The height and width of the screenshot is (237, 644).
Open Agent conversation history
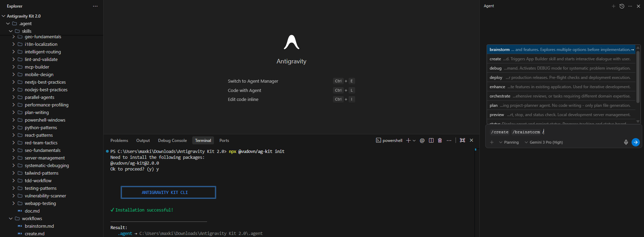click(x=622, y=6)
